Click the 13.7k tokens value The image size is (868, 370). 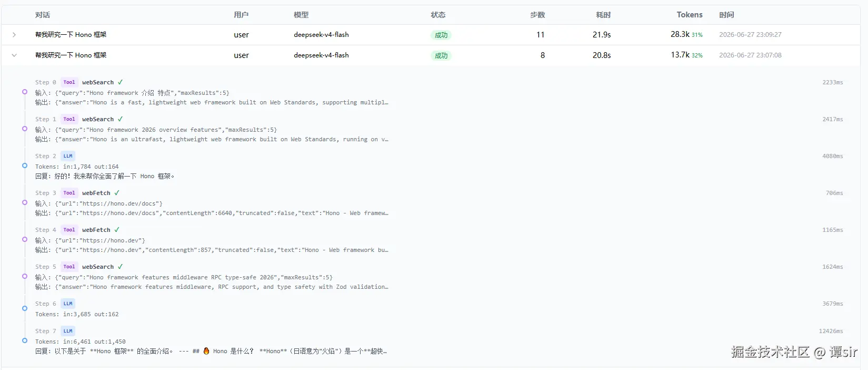point(680,55)
